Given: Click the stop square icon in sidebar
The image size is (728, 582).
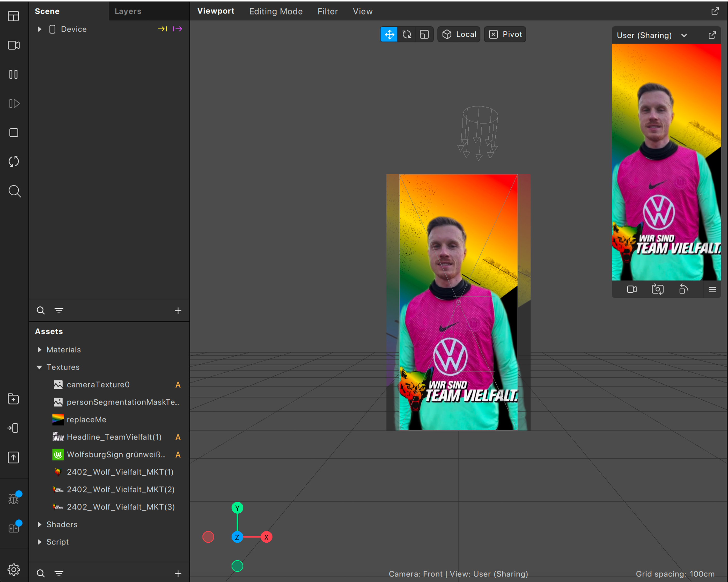Looking at the screenshot, I should [13, 133].
